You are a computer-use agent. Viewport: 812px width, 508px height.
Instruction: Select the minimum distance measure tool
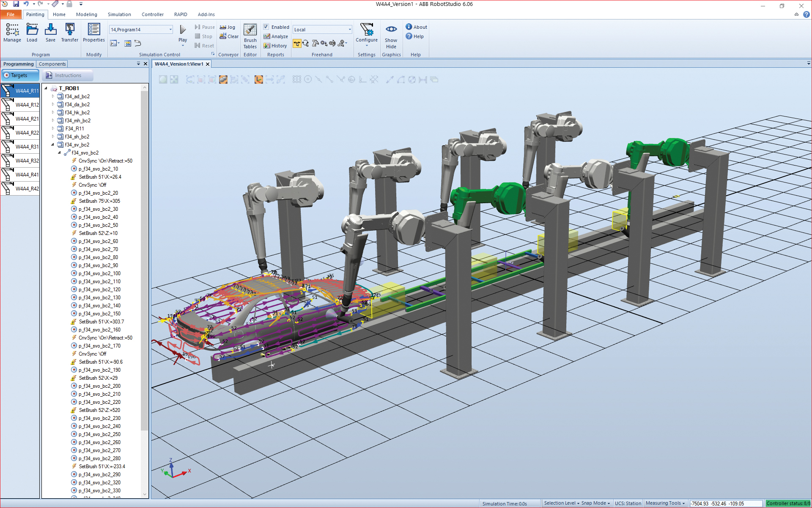pyautogui.click(x=423, y=80)
